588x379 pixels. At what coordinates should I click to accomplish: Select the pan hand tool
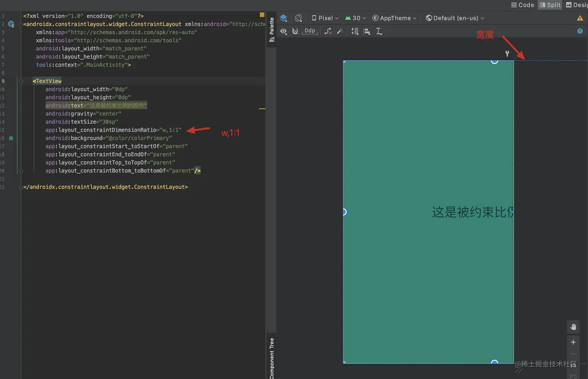point(573,327)
